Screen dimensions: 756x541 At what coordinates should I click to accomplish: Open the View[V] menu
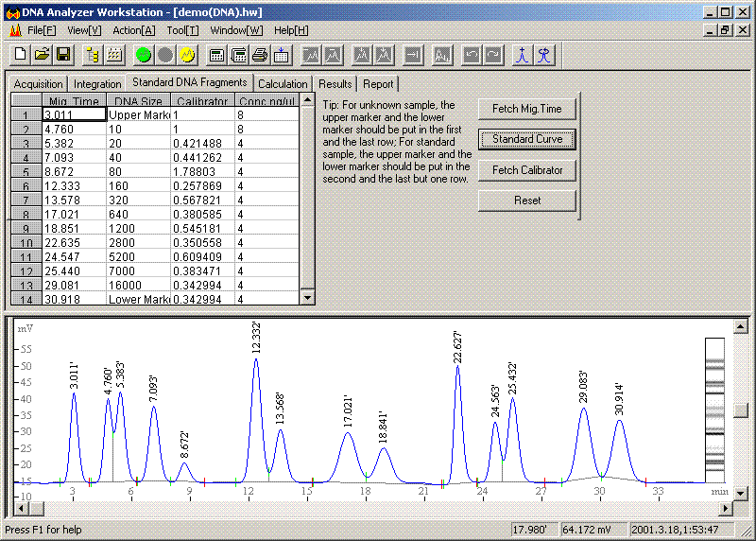pos(84,30)
